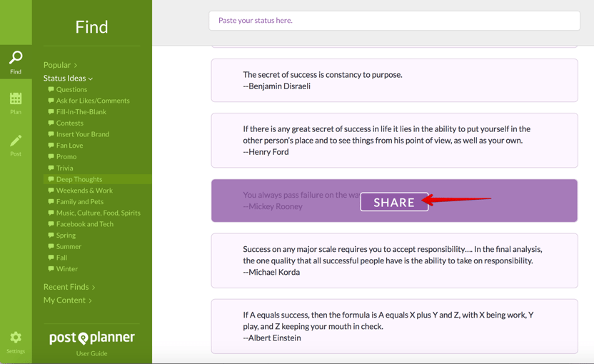The height and width of the screenshot is (364, 594).
Task: Click the bubble icon beside Winter
Action: pyautogui.click(x=51, y=268)
